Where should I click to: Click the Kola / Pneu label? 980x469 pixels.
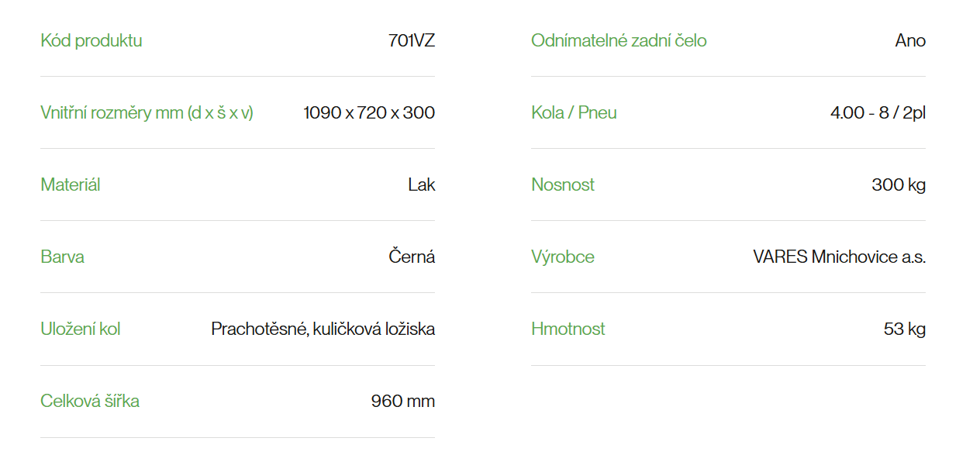(575, 112)
